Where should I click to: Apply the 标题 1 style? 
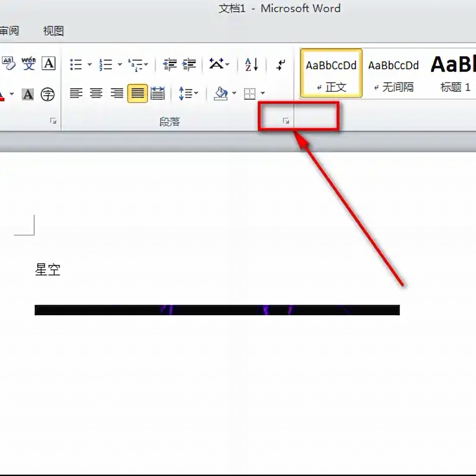pos(453,73)
